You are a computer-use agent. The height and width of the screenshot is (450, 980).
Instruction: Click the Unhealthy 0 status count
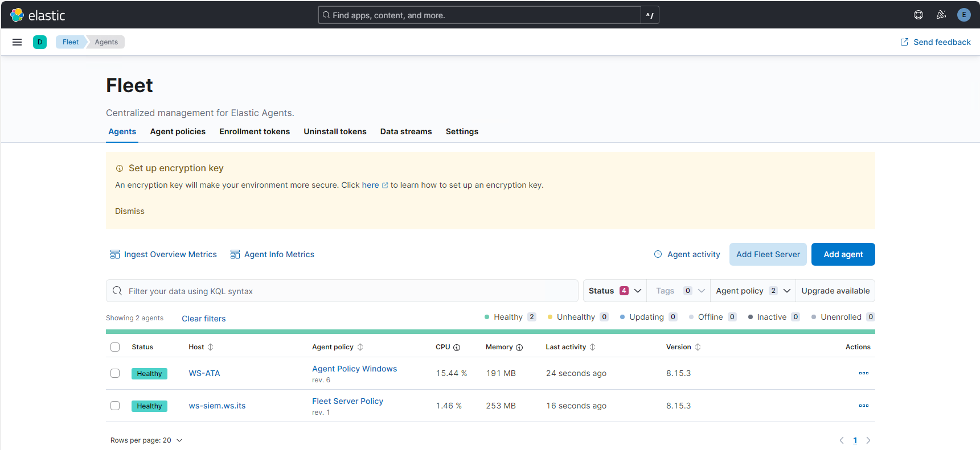click(577, 317)
